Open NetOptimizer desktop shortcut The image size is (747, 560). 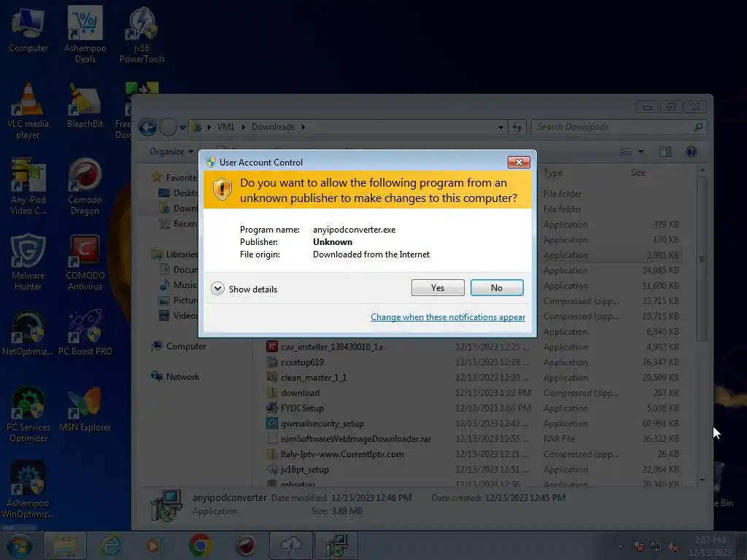[28, 333]
